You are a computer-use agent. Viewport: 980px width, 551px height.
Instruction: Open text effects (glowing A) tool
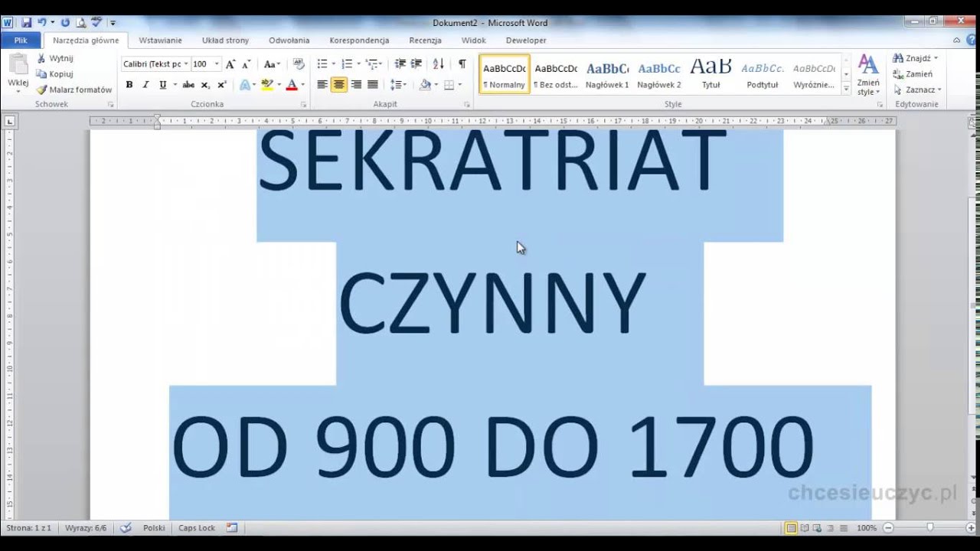click(x=247, y=85)
